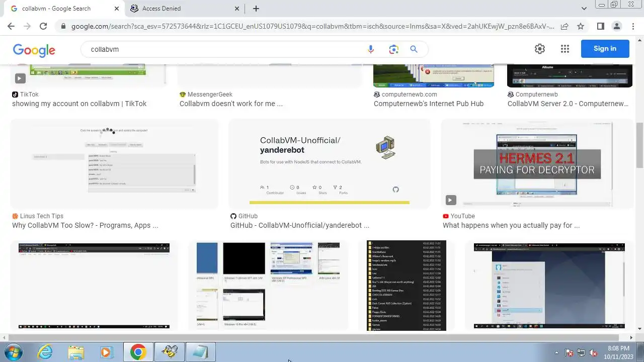Viewport: 644px width, 362px height.
Task: Open yanderebot GitHub card thumbnail
Action: (x=330, y=163)
